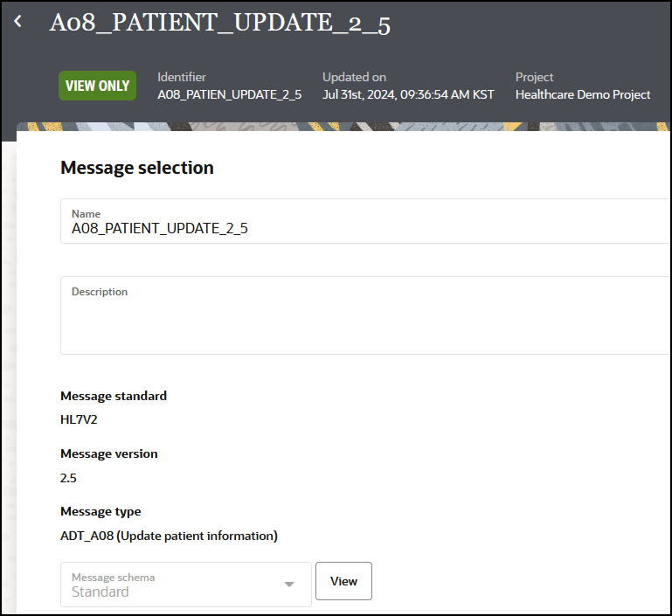
Task: Click the Message version label
Action: 109,453
